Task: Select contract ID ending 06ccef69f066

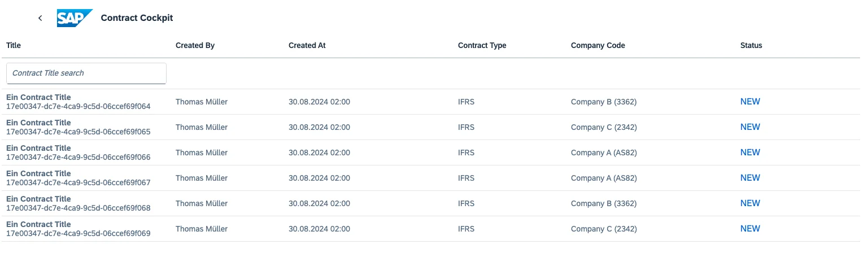Action: [78, 157]
